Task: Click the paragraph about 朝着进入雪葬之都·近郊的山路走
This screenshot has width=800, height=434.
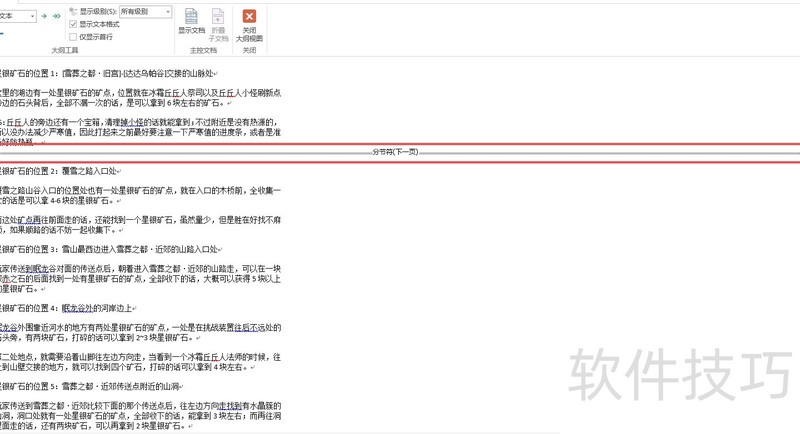Action: 140,279
